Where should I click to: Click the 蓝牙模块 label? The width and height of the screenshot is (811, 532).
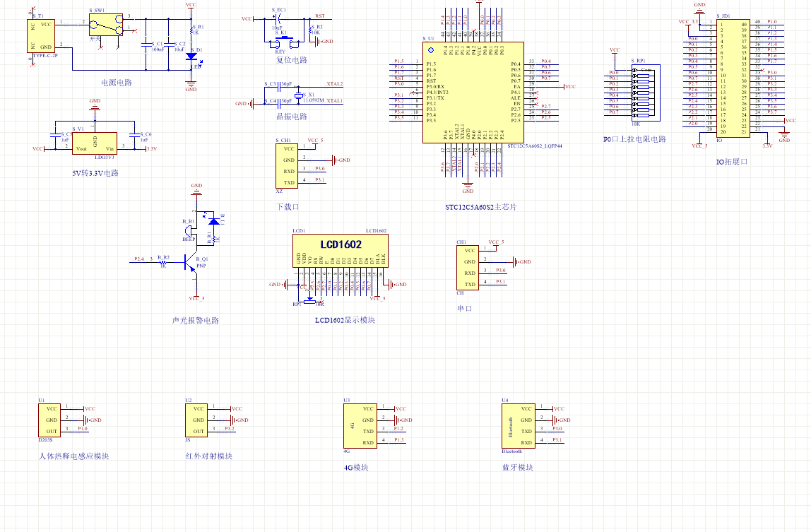[x=518, y=467]
